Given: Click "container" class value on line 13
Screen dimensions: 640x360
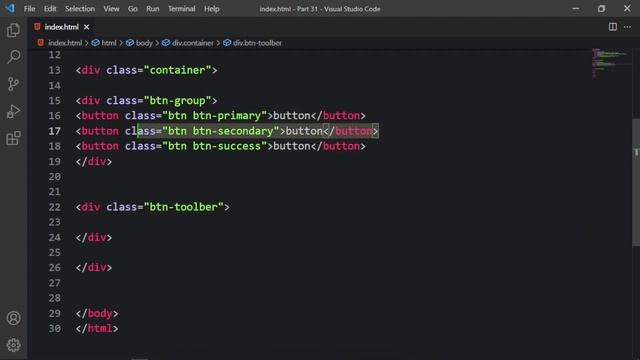Looking at the screenshot, I should click(178, 70).
